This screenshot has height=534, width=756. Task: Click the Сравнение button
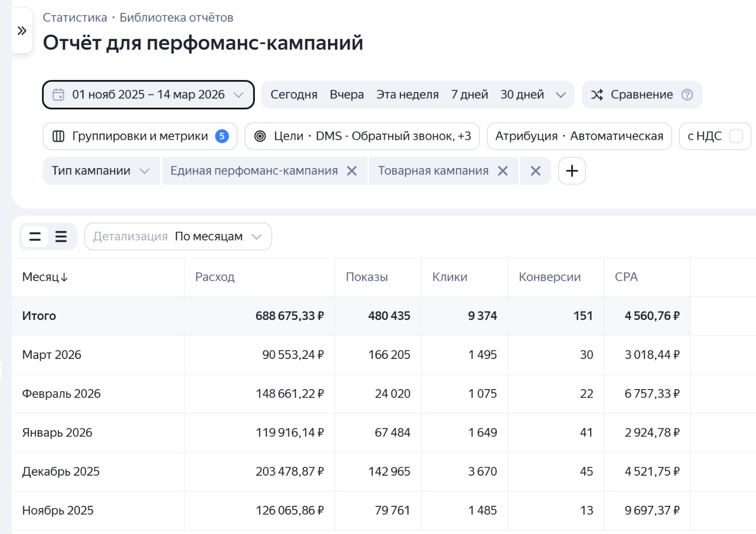pyautogui.click(x=642, y=94)
